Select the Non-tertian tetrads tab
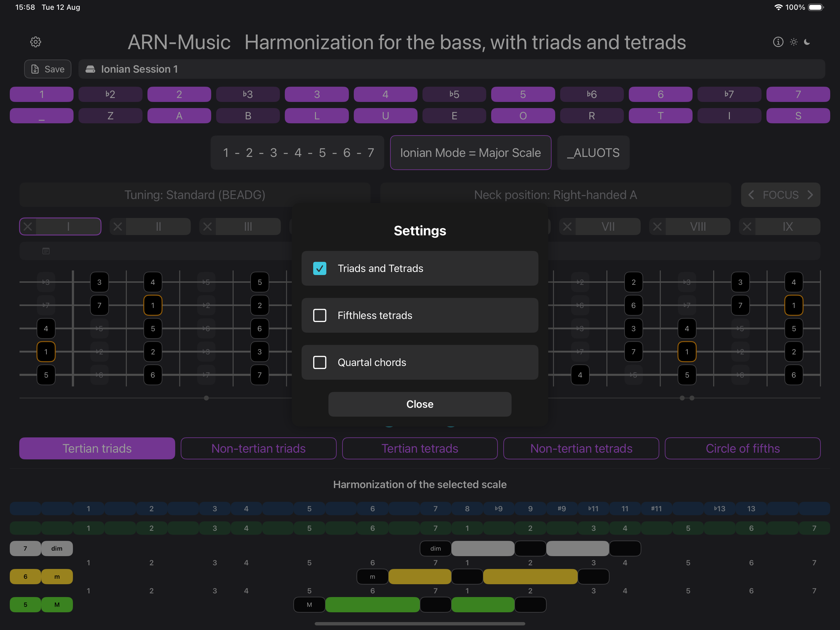The image size is (840, 630). tap(581, 448)
